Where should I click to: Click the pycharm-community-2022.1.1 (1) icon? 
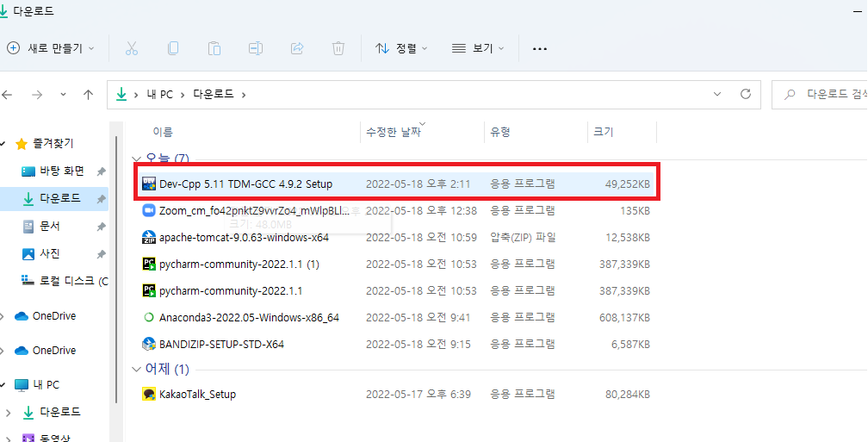pos(148,265)
